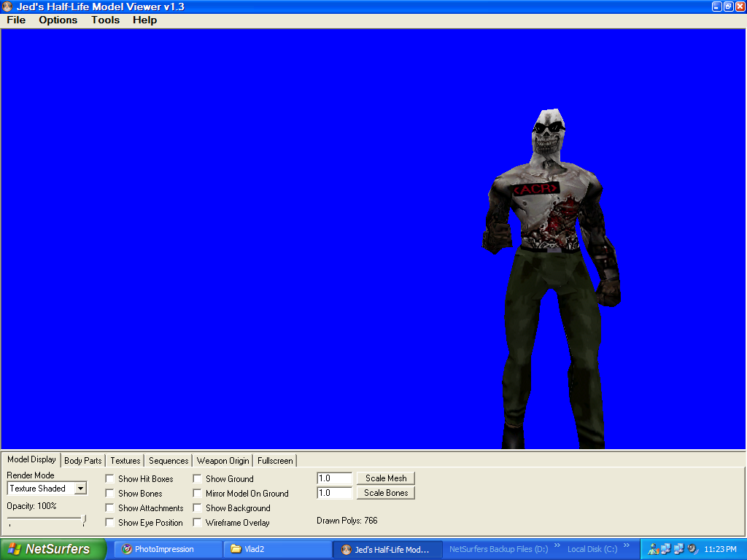Open the Options menu
The height and width of the screenshot is (560, 747).
point(58,20)
